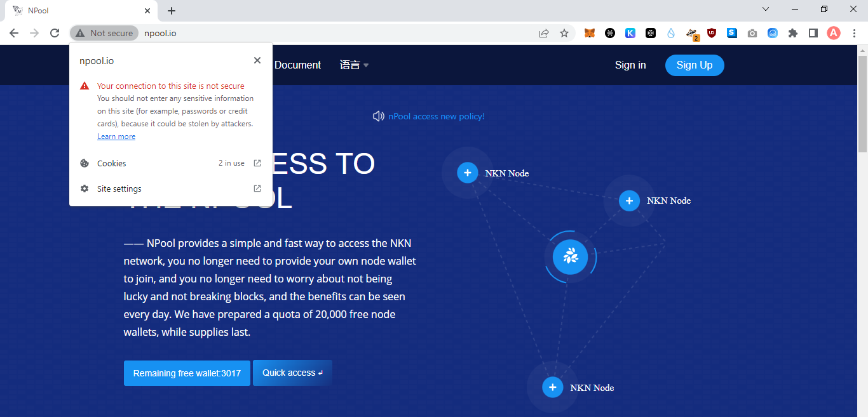This screenshot has width=868, height=417.
Task: Click the external-link icon beside Site settings
Action: (257, 189)
